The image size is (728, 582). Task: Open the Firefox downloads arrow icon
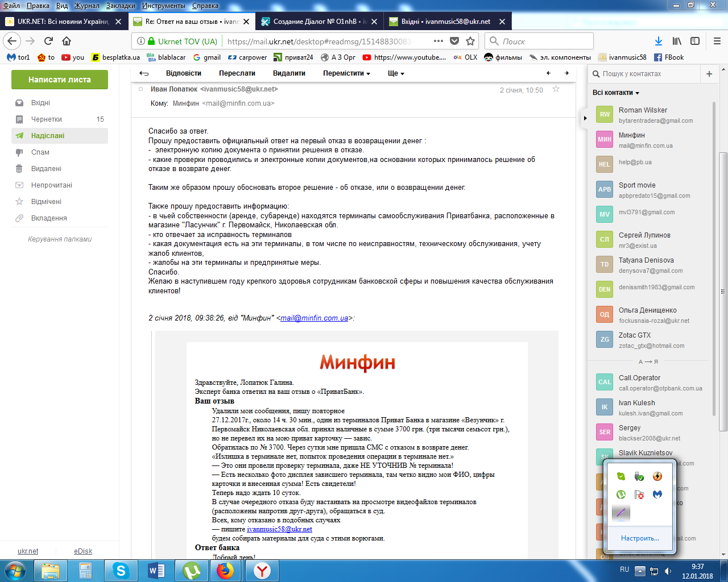click(x=658, y=41)
